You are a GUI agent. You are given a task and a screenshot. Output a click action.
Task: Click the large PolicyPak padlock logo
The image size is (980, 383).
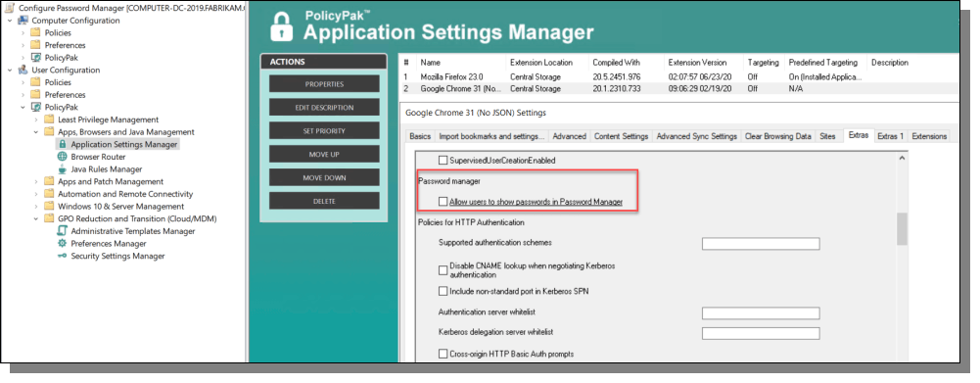282,26
